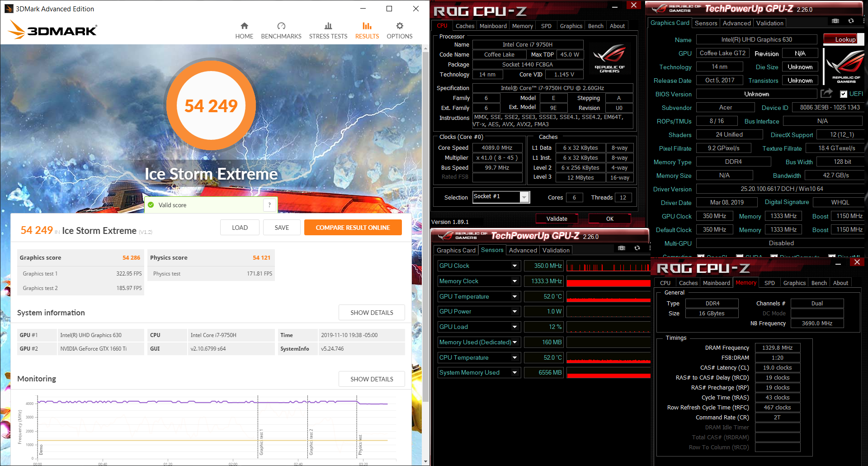Click the 3DMark logo in the header
The image size is (868, 466).
52,30
